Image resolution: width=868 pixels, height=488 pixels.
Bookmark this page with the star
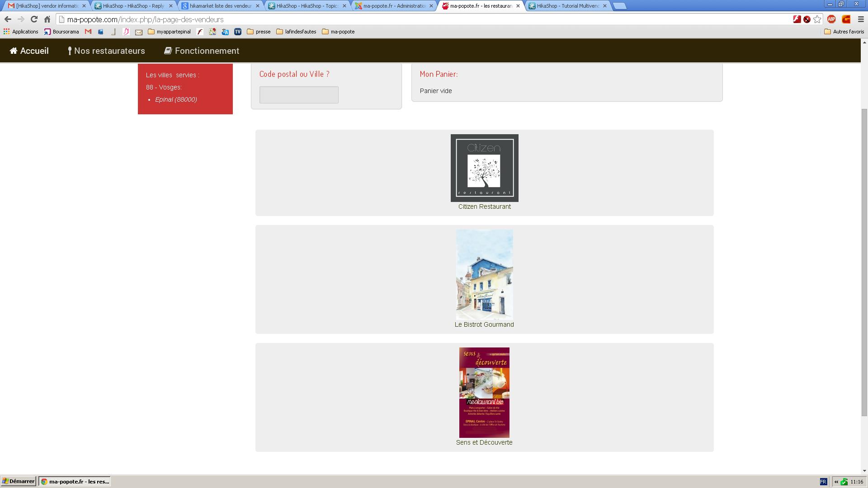(817, 19)
